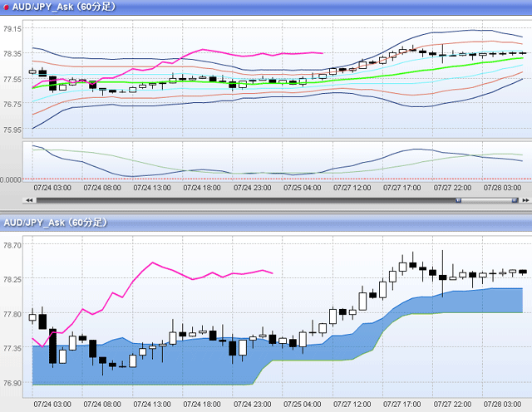Viewport: 532px width, 412px height.
Task: Click the scrollbar's left rewind arrow button
Action: click(29, 200)
